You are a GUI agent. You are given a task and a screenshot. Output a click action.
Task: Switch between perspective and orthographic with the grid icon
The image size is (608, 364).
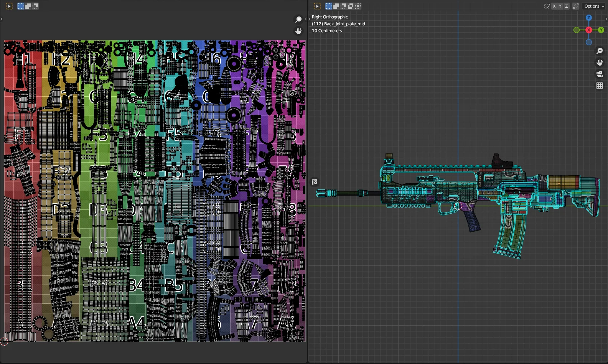(600, 86)
